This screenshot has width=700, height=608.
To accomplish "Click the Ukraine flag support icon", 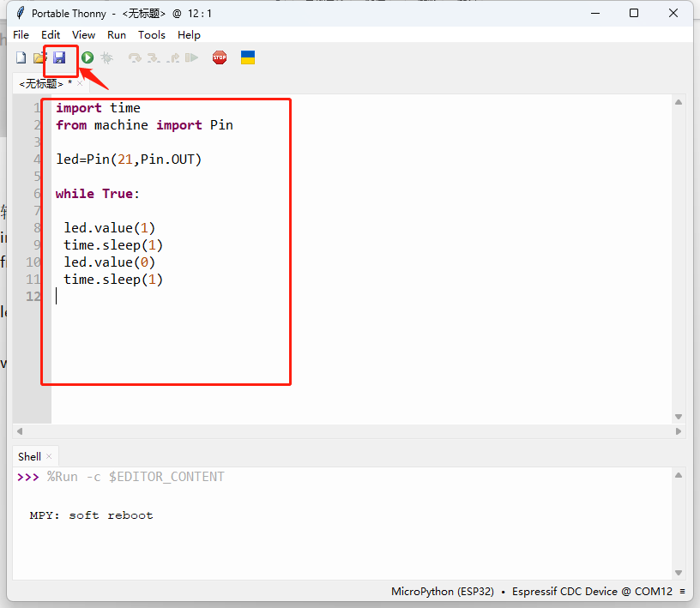I will (248, 57).
